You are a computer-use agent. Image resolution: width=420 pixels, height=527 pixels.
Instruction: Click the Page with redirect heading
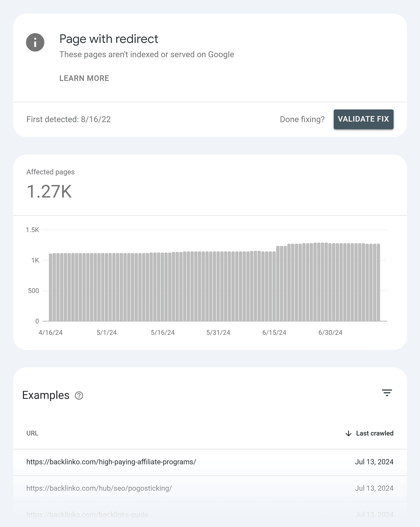coord(109,39)
